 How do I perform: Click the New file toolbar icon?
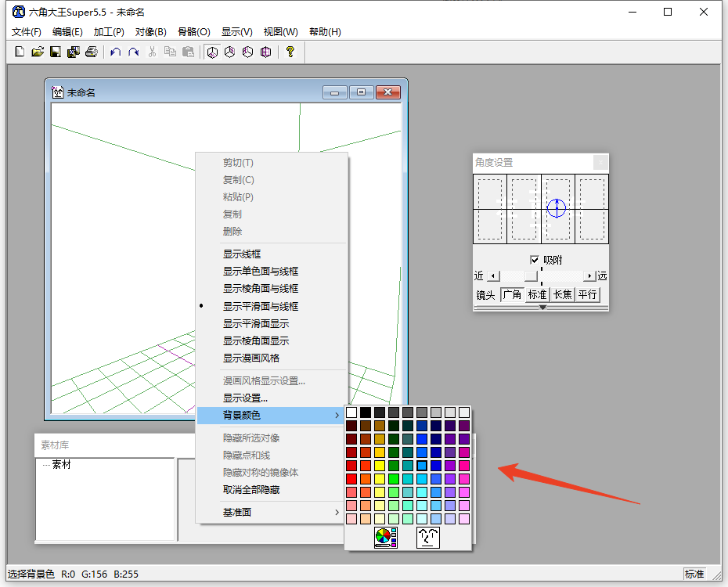[x=21, y=52]
